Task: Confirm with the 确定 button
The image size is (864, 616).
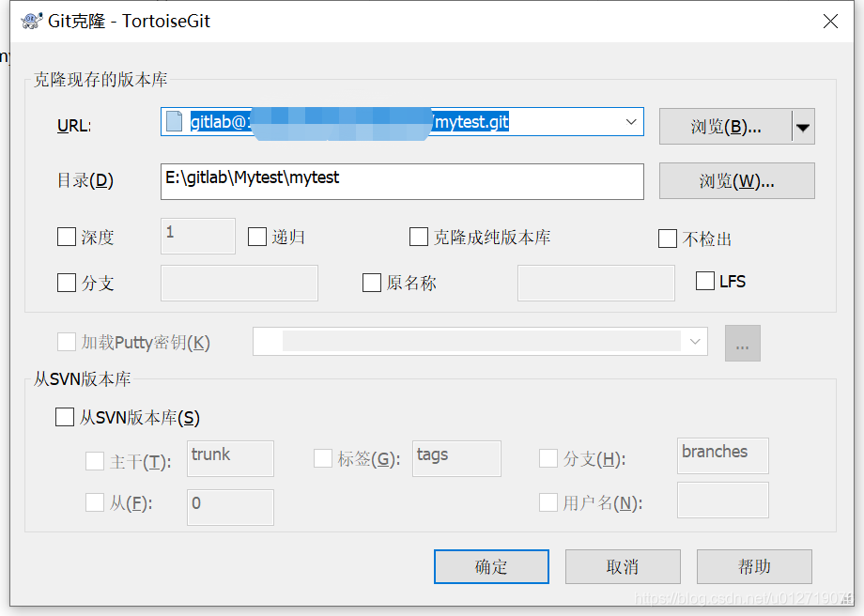Action: (x=491, y=566)
